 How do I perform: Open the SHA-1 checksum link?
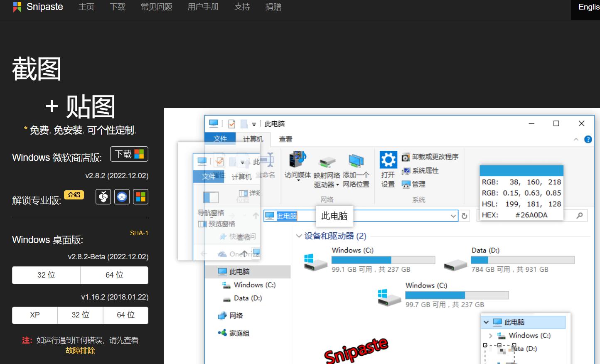coord(139,233)
